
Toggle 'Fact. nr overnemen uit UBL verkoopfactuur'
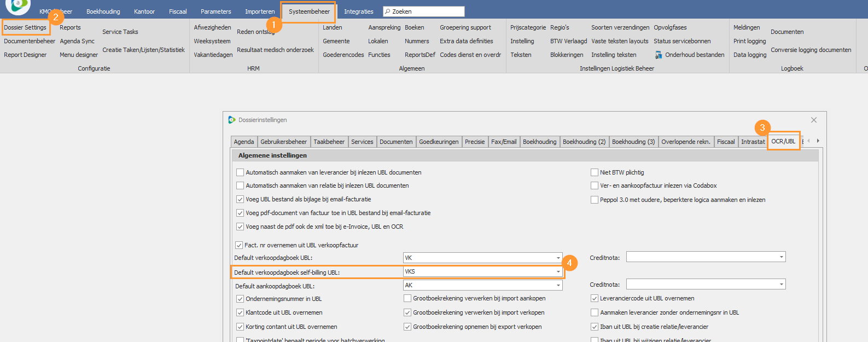pyautogui.click(x=239, y=245)
